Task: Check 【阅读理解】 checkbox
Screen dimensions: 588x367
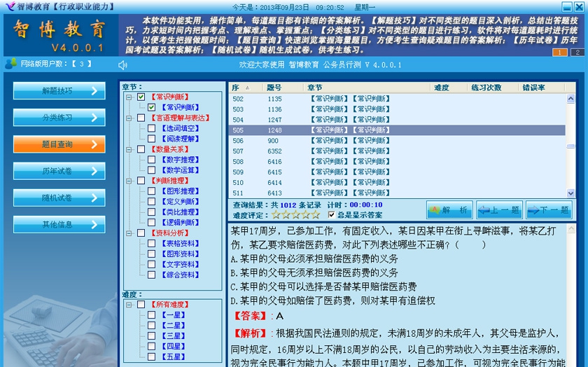Action: click(151, 139)
